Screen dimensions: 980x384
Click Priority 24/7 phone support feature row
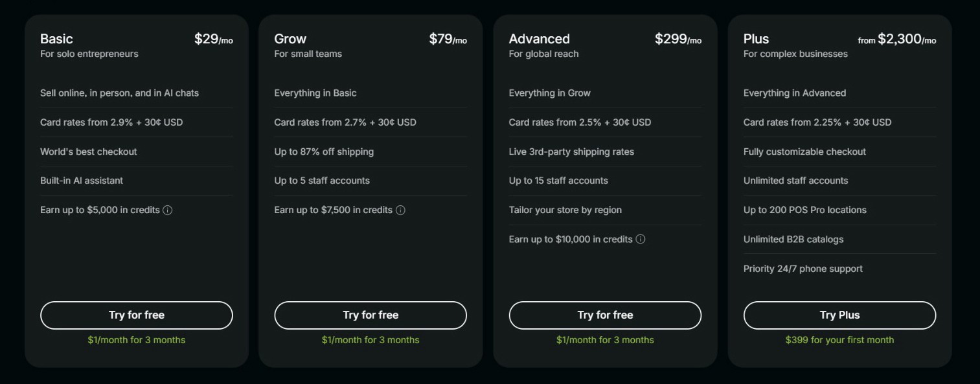[x=803, y=268]
